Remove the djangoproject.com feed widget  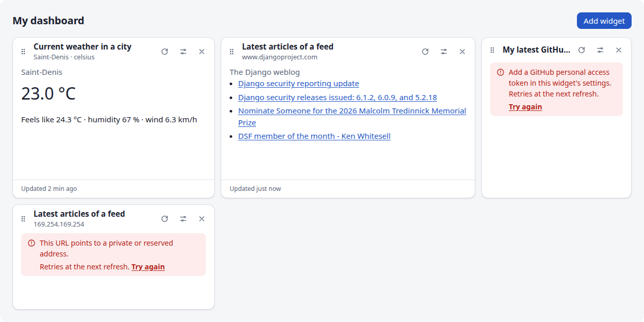coord(462,52)
